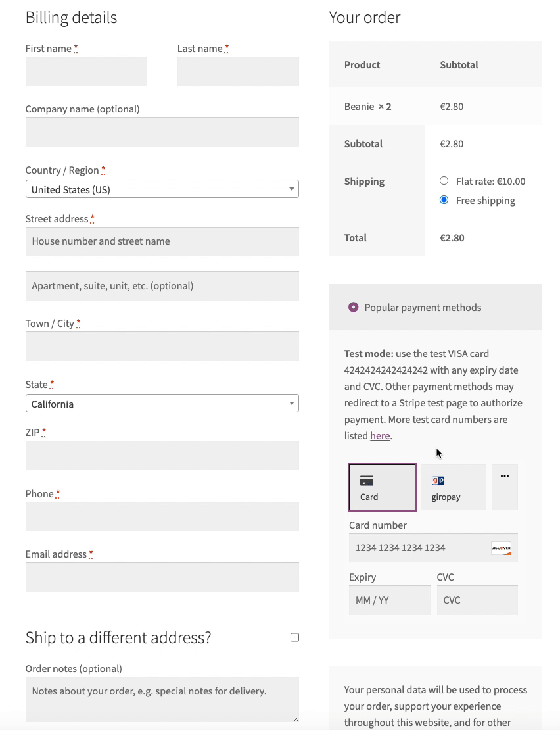Open more payment methods via ellipsis icon

[x=504, y=487]
